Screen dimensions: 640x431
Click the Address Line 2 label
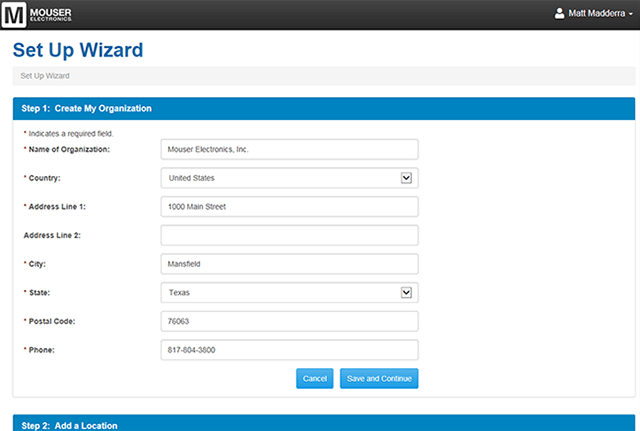(54, 235)
